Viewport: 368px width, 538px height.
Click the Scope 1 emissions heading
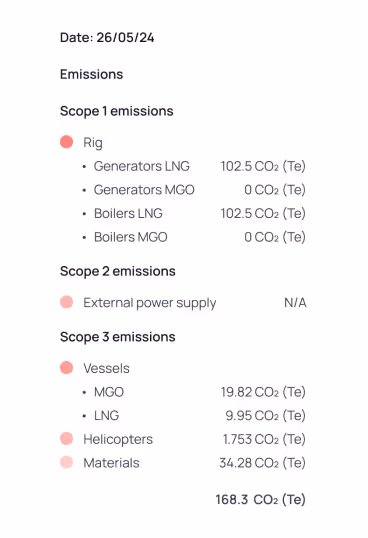point(117,111)
